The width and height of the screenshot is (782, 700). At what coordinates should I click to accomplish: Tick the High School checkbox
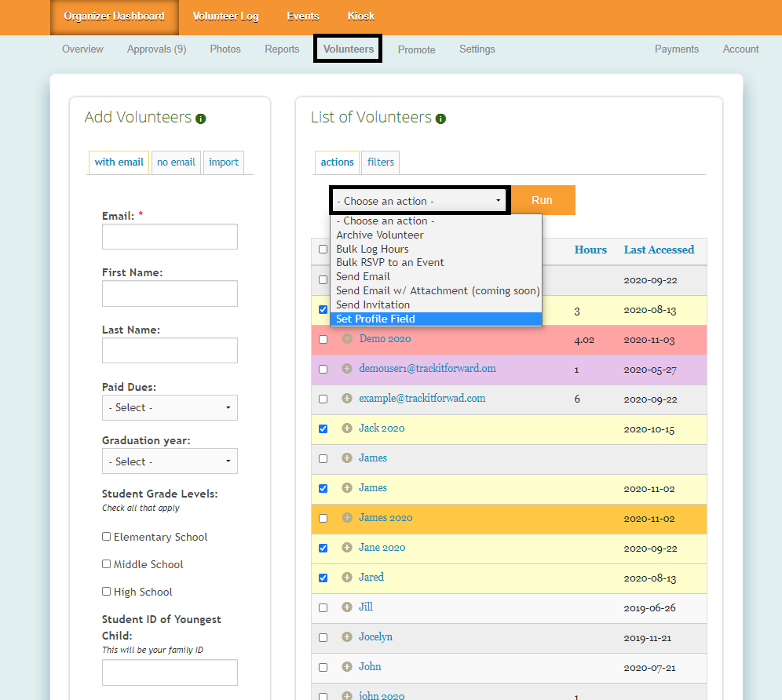(x=107, y=591)
